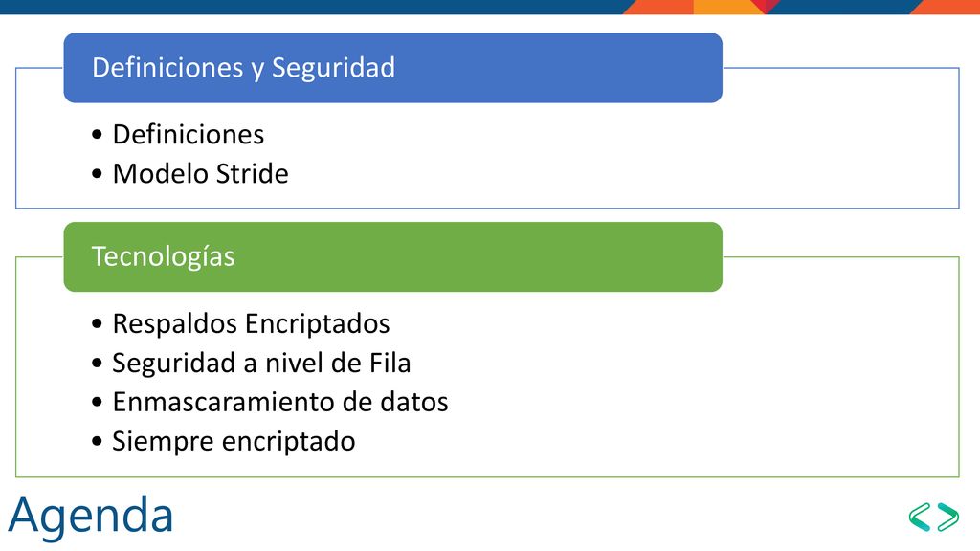Select Seguridad a nivel de Fila

261,363
